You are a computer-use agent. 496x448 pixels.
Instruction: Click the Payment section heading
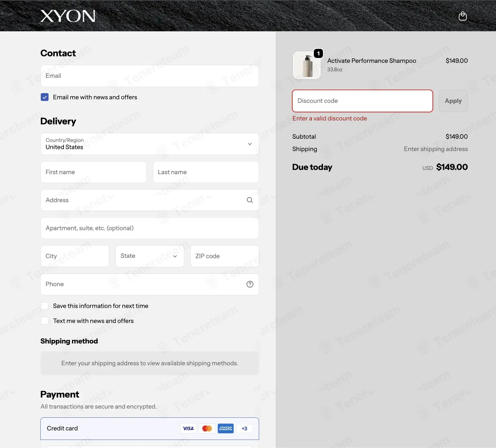tap(60, 394)
